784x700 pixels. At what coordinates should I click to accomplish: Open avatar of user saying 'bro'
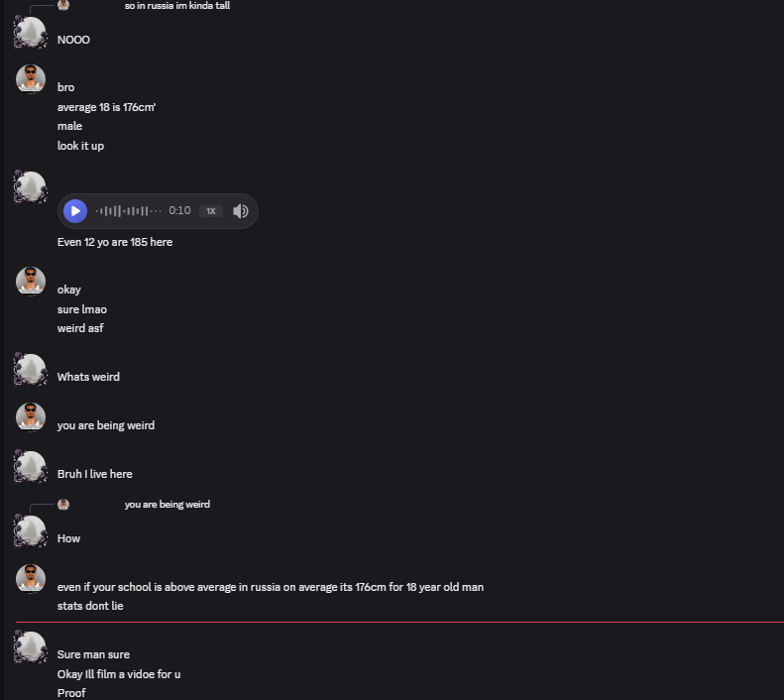click(x=31, y=79)
